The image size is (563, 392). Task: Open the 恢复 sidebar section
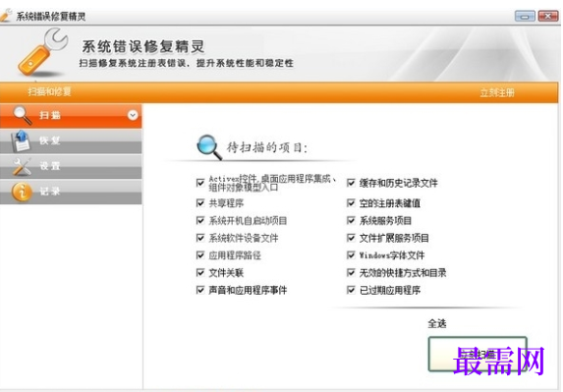[x=71, y=141]
